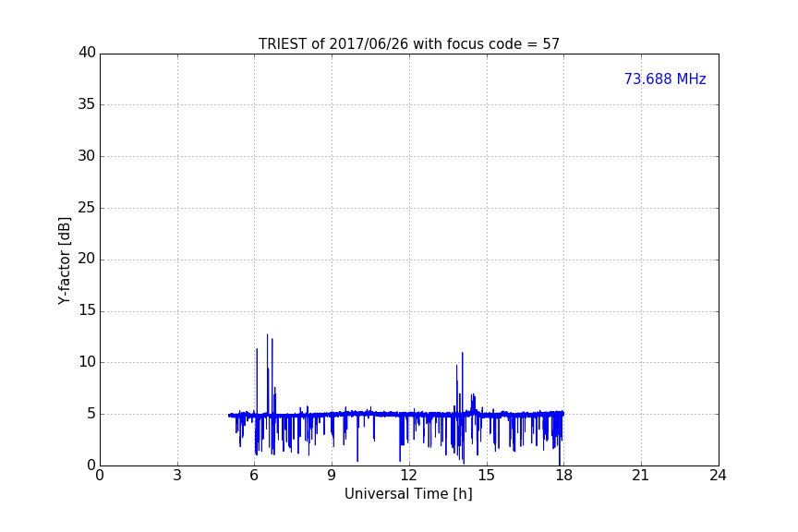Click the x-axis tick label "21"
798x532 pixels.
tap(641, 476)
